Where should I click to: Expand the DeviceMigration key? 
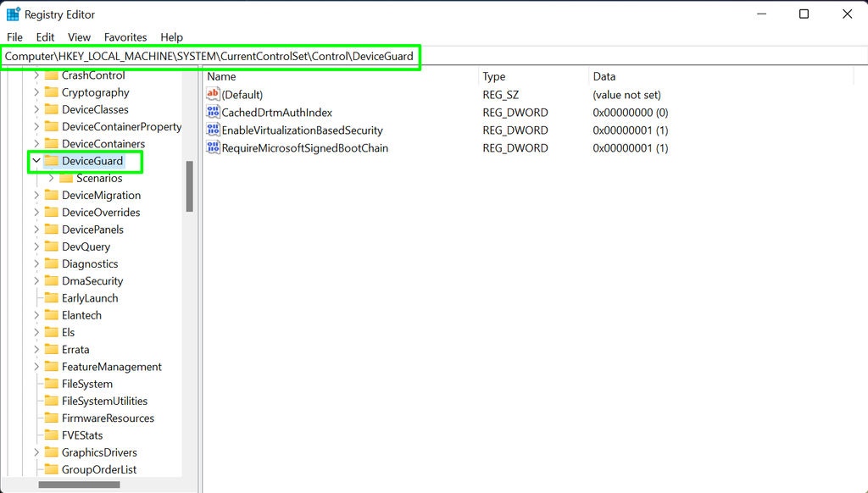(35, 195)
